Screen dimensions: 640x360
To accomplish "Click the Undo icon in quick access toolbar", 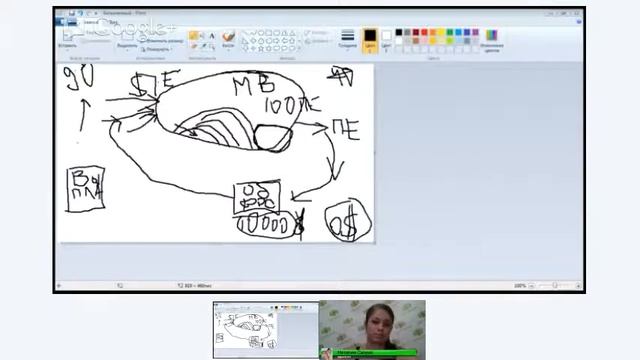I will (x=80, y=13).
